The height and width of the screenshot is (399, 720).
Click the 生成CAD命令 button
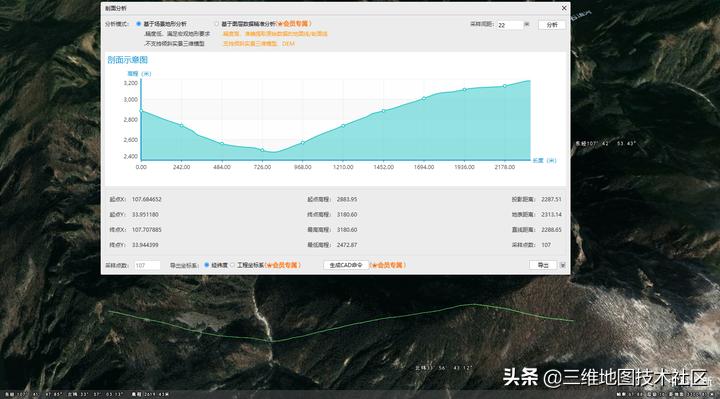[x=346, y=265]
